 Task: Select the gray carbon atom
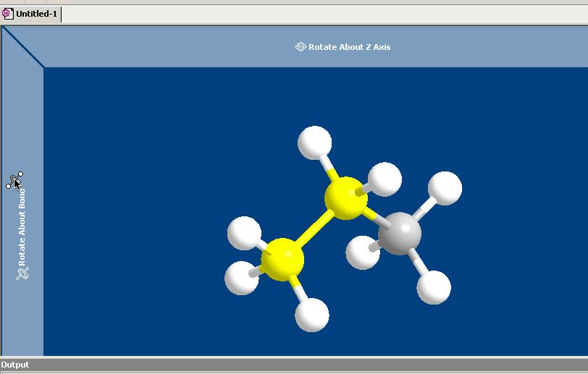pos(400,234)
